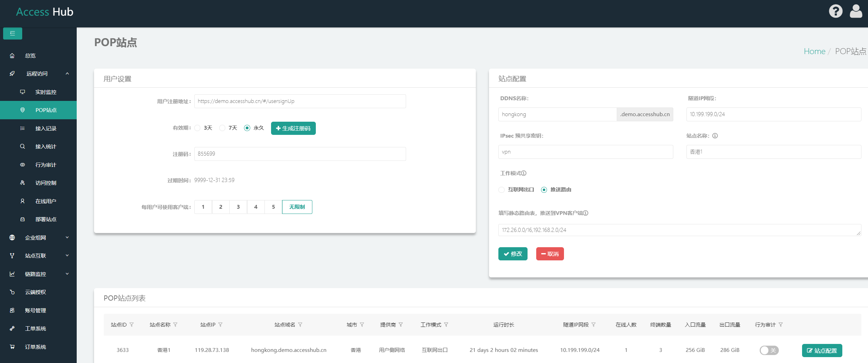The height and width of the screenshot is (363, 868).
Task: Click 站点配置 button in 香港1 row
Action: (x=822, y=351)
